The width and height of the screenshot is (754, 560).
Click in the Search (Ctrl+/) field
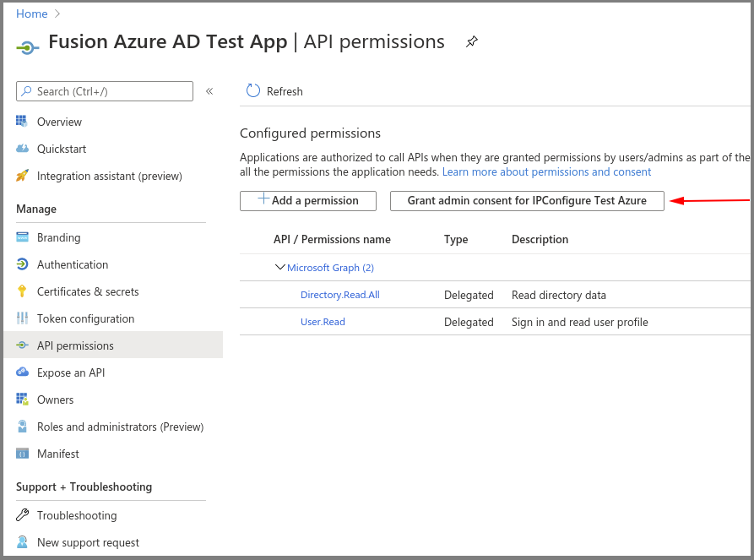click(110, 91)
